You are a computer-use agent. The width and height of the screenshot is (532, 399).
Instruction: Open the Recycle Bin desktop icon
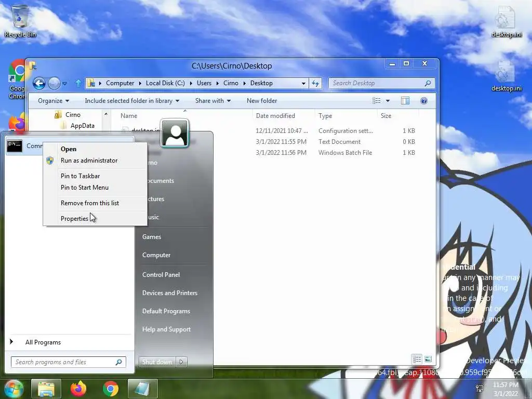point(20,20)
